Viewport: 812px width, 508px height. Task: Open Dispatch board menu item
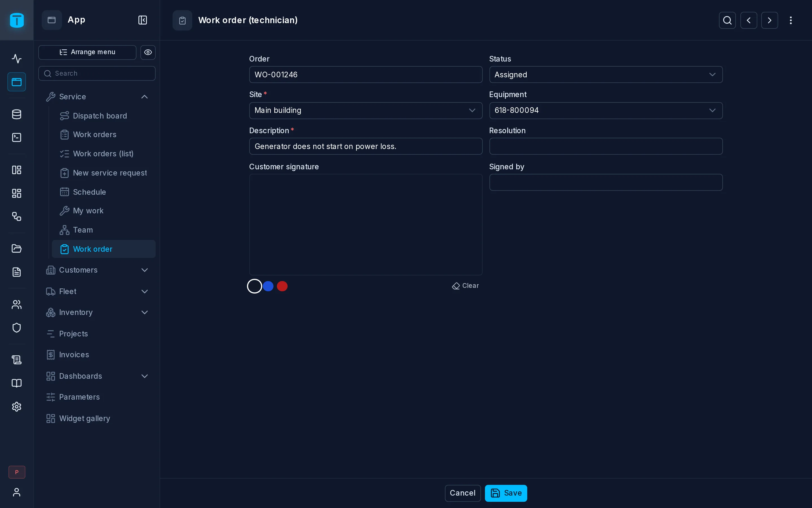104,116
